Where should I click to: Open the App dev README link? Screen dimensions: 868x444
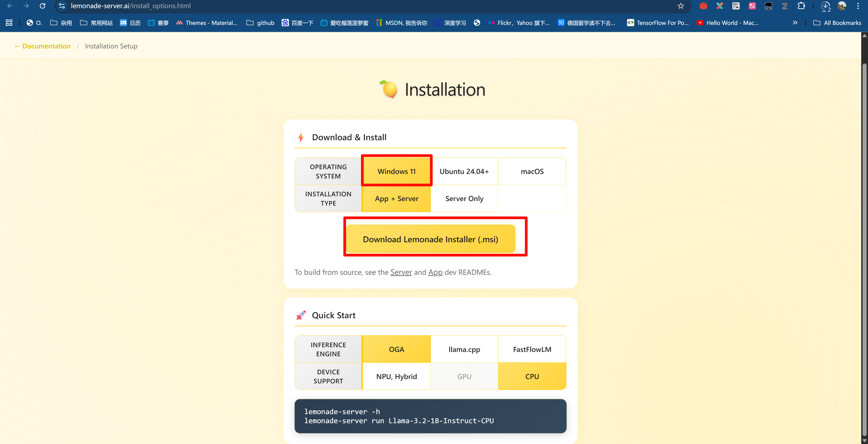435,272
